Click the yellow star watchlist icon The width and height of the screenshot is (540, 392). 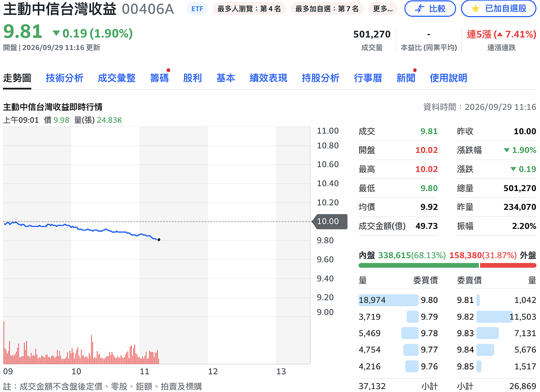click(475, 9)
